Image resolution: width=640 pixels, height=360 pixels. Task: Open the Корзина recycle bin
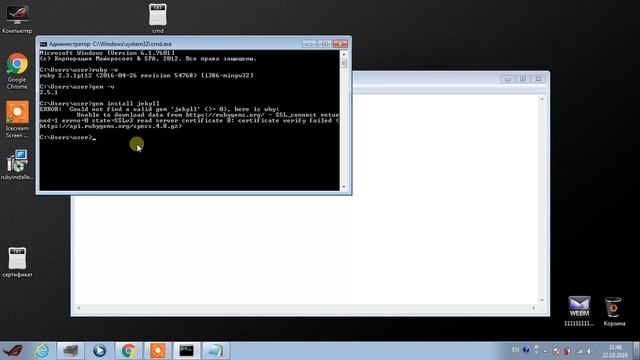tap(613, 311)
